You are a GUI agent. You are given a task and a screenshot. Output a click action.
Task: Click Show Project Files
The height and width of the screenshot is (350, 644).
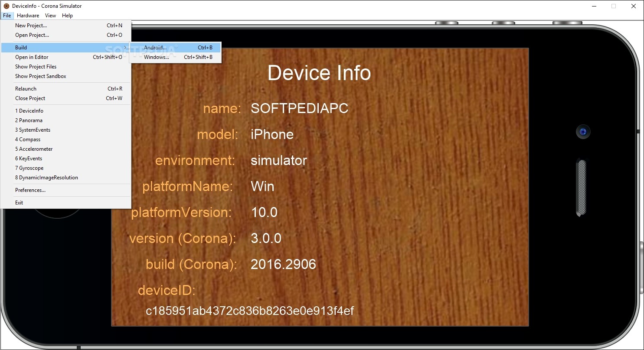(65, 67)
